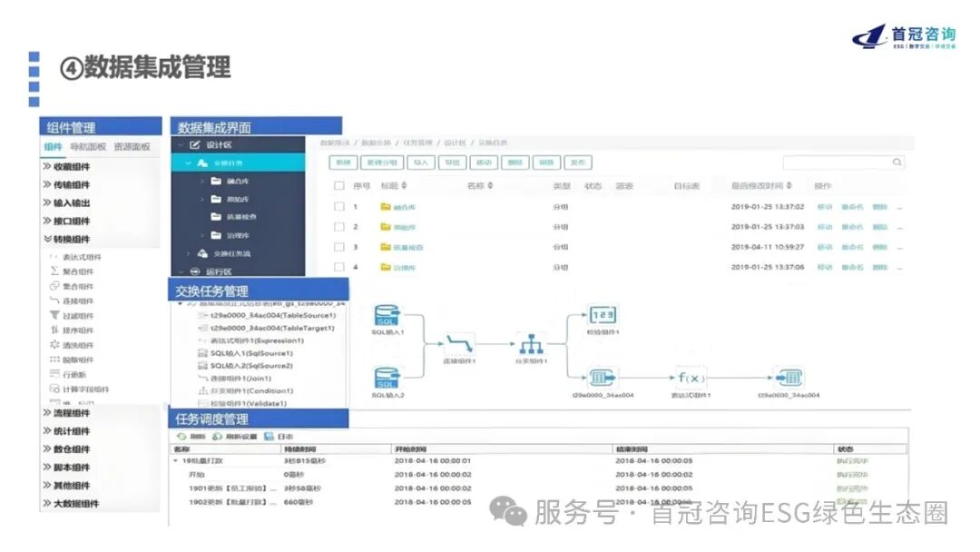Click the f(x) expression node icon

coord(691,378)
